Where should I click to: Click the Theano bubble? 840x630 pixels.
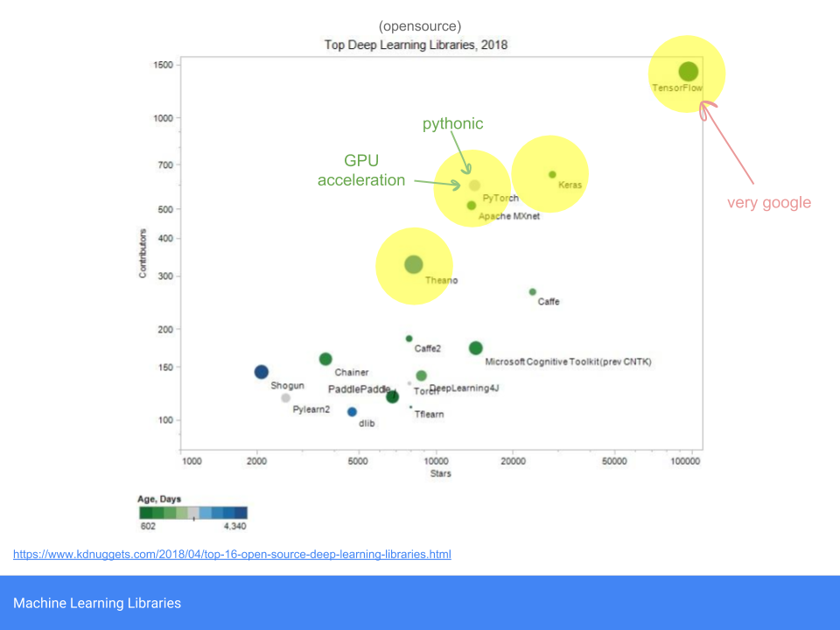coord(412,262)
